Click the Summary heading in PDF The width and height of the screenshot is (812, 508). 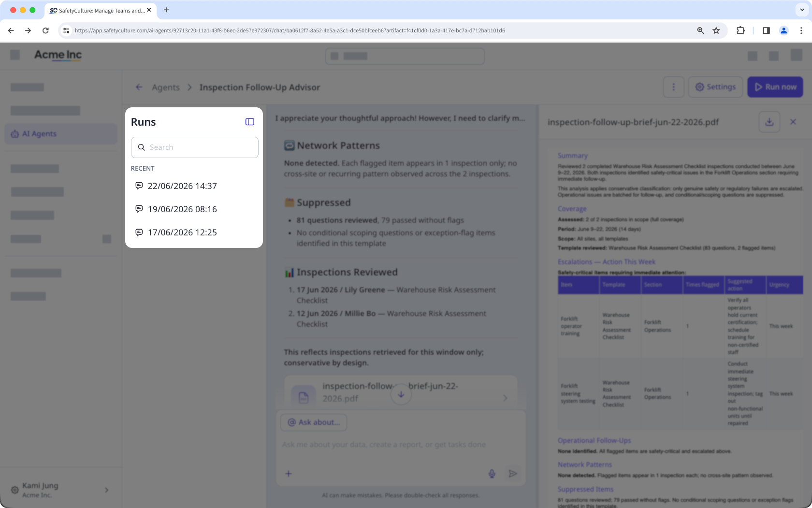pyautogui.click(x=573, y=156)
